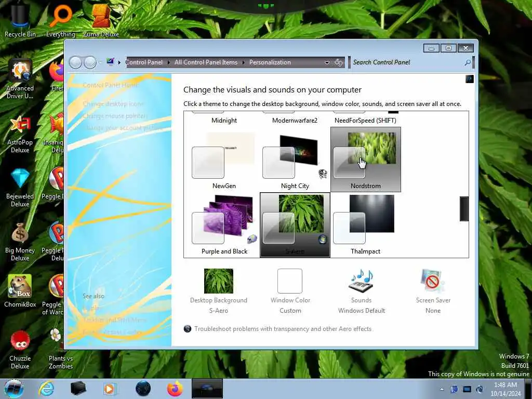The image size is (532, 399).
Task: Click the Back navigation button
Action: click(x=75, y=62)
